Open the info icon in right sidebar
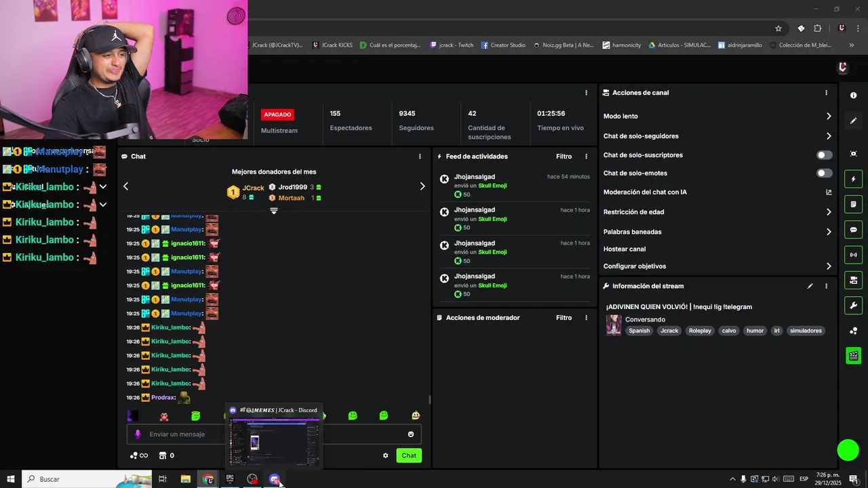The height and width of the screenshot is (488, 868). 853,96
